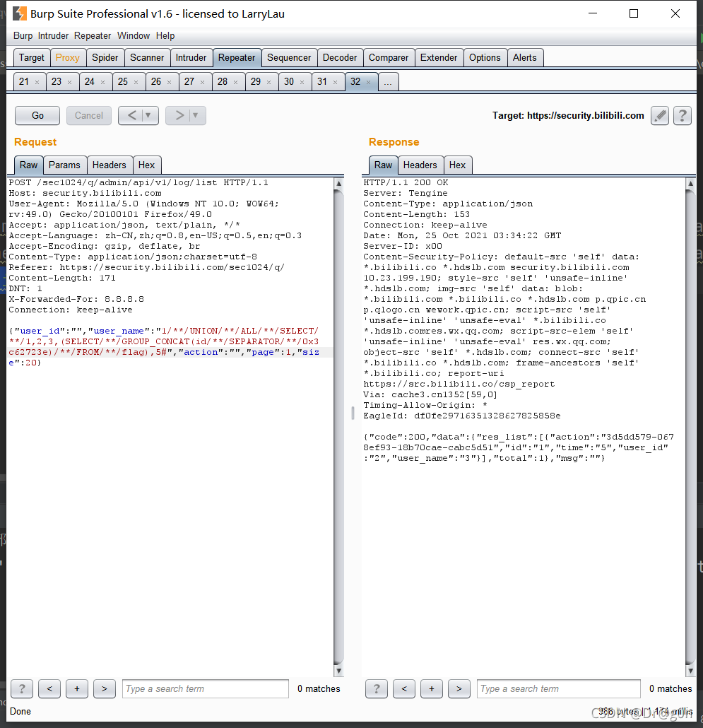Show response Headers view
Viewport: 703px width, 728px height.
tap(420, 165)
